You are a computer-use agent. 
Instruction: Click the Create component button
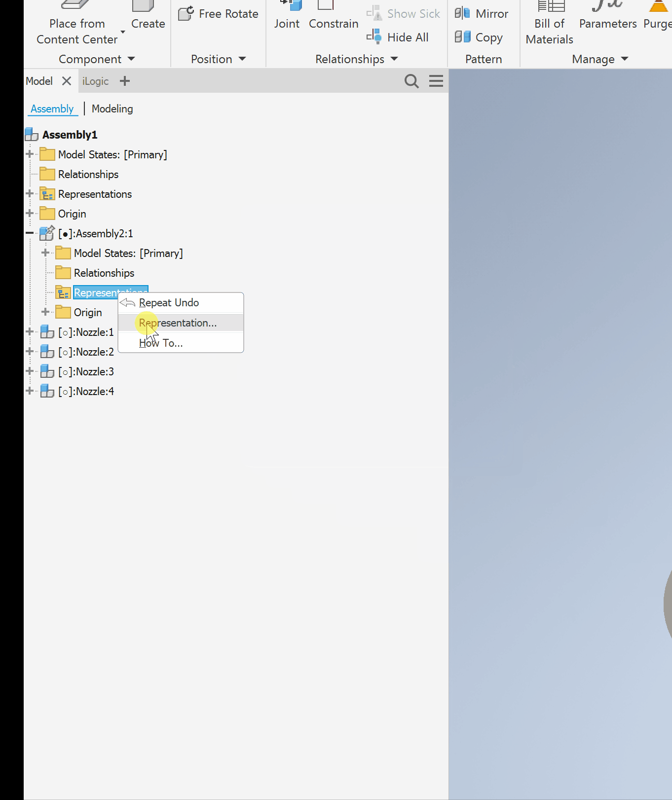[148, 16]
